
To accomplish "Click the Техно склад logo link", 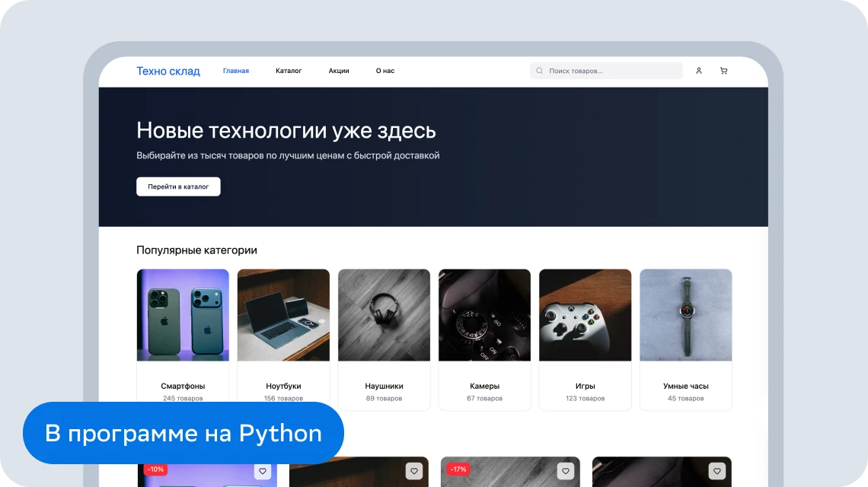I will point(168,71).
